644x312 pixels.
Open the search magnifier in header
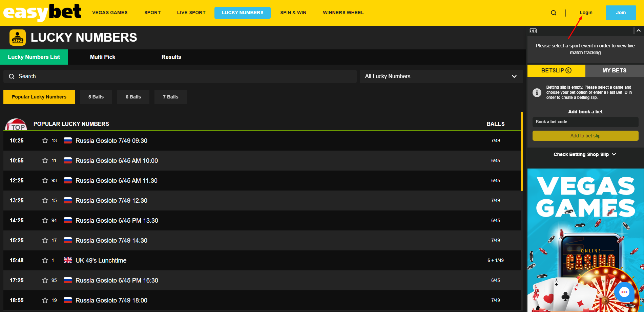pos(554,13)
